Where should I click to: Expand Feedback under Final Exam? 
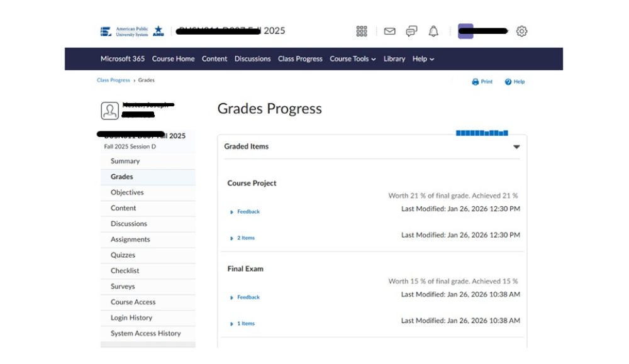click(x=245, y=297)
